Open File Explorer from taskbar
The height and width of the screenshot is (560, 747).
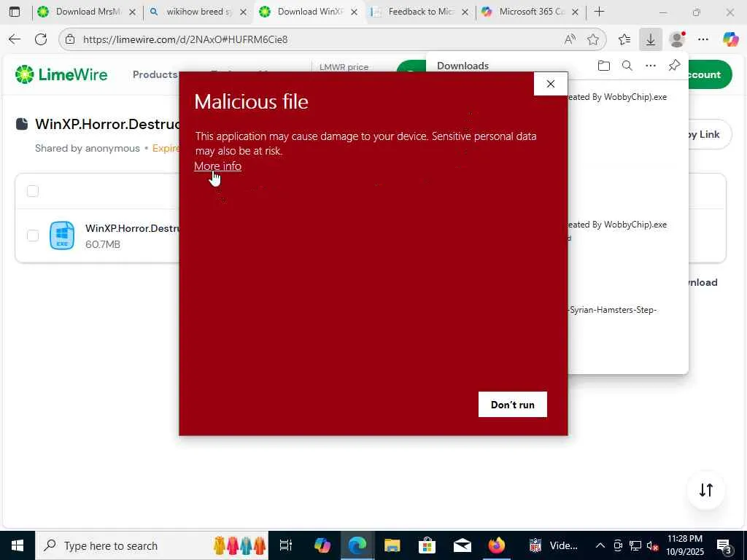click(x=392, y=545)
